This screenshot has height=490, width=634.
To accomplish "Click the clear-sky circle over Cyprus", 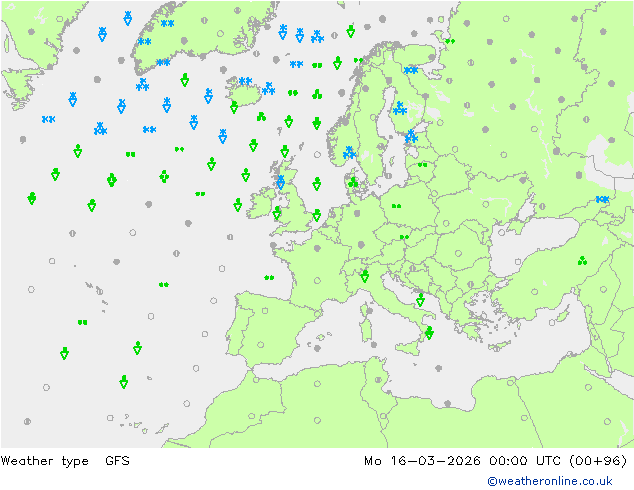I will [552, 323].
